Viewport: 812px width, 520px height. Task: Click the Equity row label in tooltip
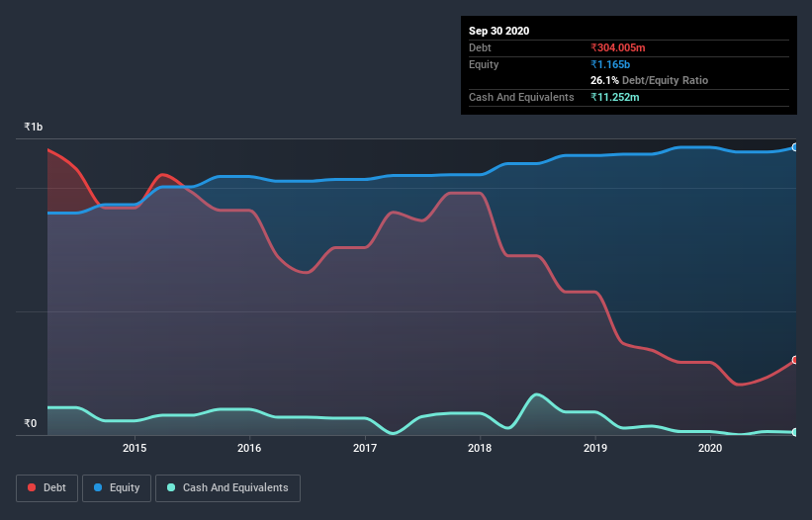click(484, 64)
